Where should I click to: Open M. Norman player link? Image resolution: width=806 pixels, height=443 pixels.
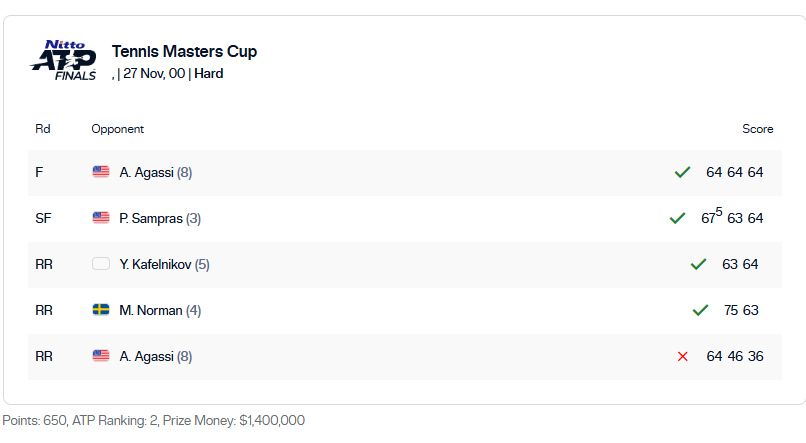151,310
